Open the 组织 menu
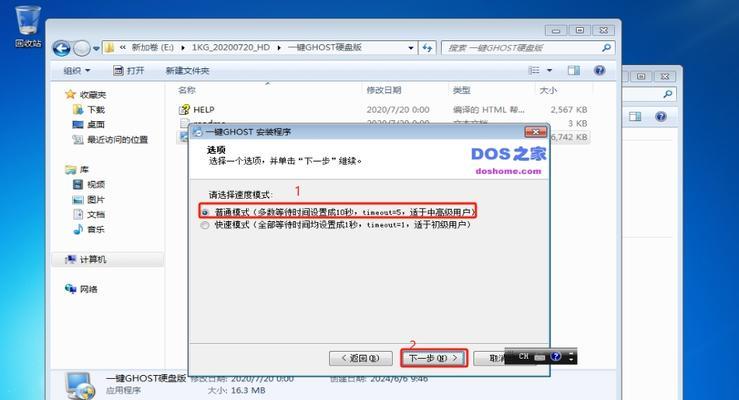Viewport: 739px width, 400px height. click(76, 71)
